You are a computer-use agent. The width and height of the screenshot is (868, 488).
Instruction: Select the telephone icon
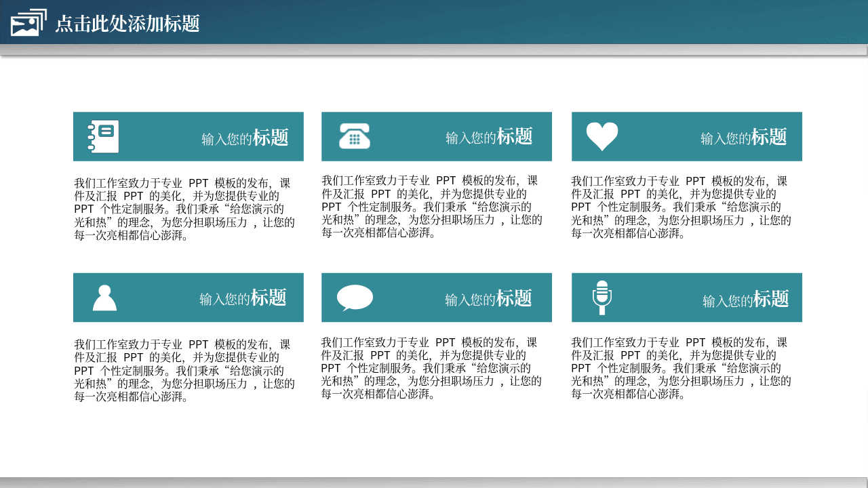tap(355, 136)
